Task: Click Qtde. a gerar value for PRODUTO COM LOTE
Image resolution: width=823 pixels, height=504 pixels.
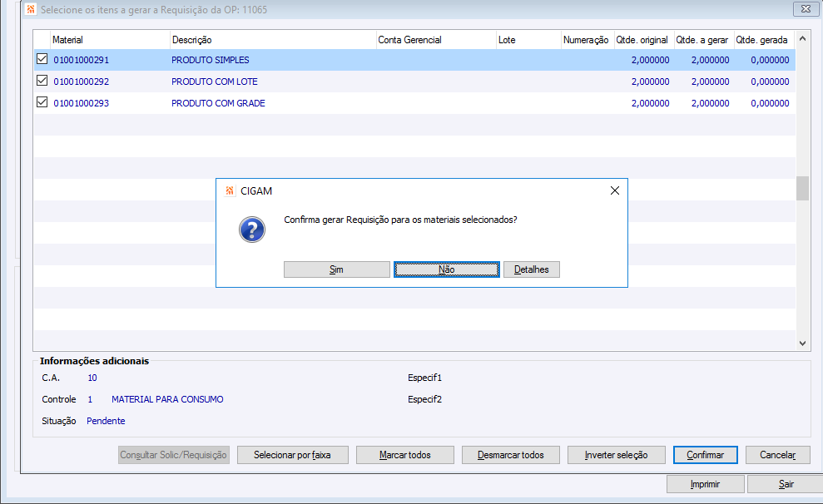Action: 710,82
